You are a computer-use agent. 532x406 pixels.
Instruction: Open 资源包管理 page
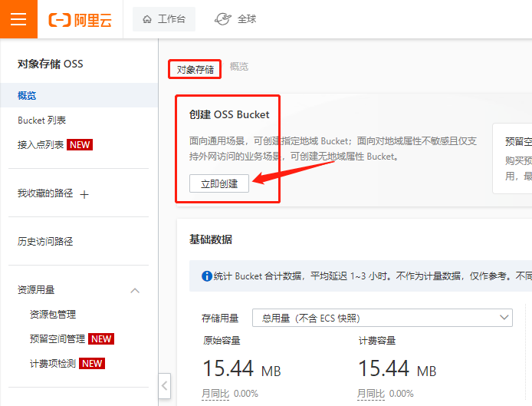[53, 315]
